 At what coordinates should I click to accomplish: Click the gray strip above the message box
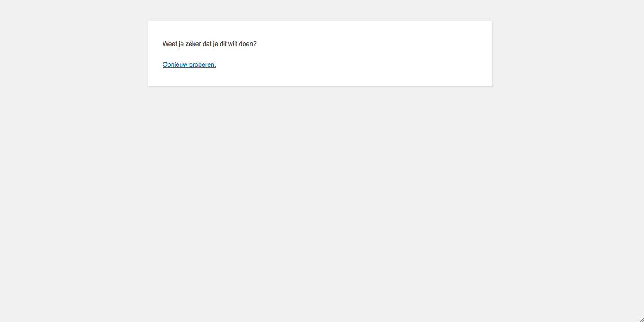320,10
